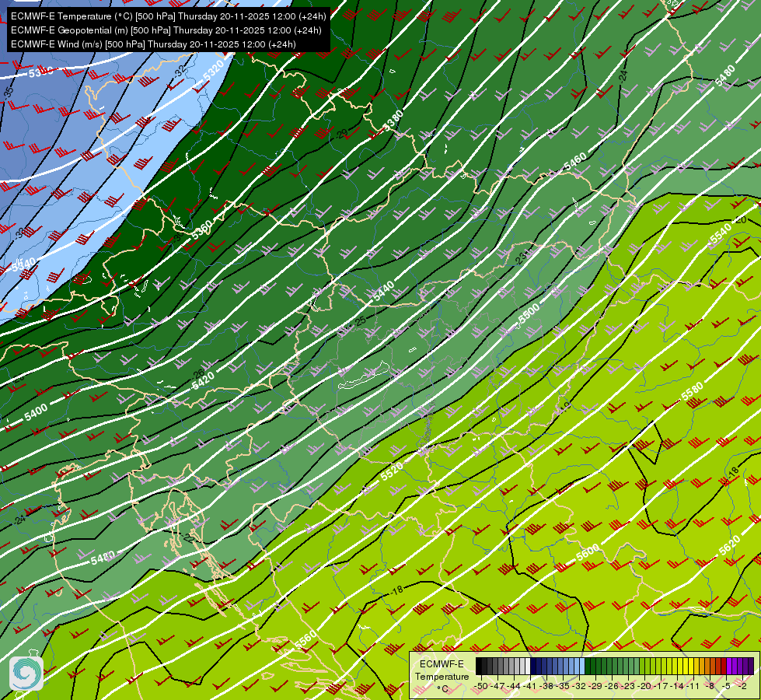Viewport: 761px width, 700px height.
Task: Click the ECMWF-E Temperature legend title
Action: point(442,670)
